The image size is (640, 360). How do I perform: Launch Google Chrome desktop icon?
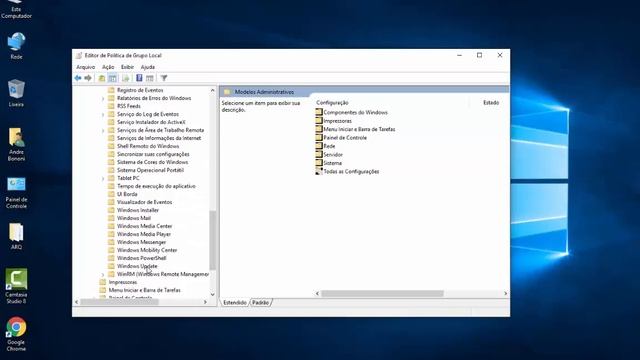(16, 334)
